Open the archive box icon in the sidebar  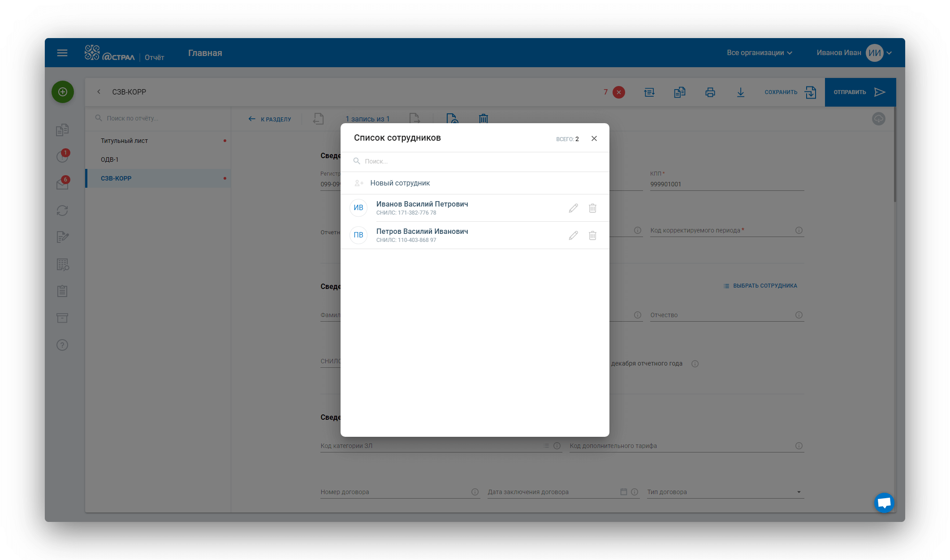pyautogui.click(x=62, y=318)
